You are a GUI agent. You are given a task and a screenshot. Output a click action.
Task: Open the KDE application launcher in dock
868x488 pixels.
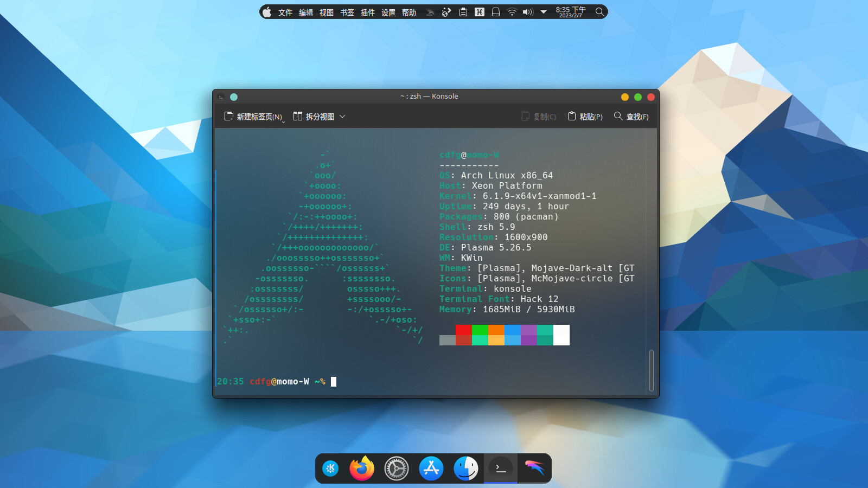tap(330, 468)
